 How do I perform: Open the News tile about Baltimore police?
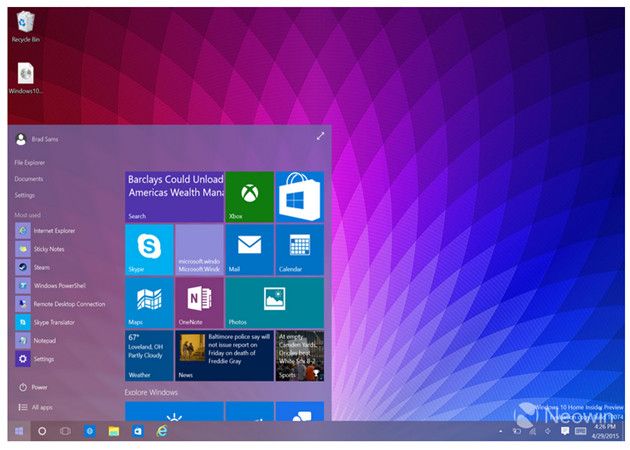coord(224,356)
